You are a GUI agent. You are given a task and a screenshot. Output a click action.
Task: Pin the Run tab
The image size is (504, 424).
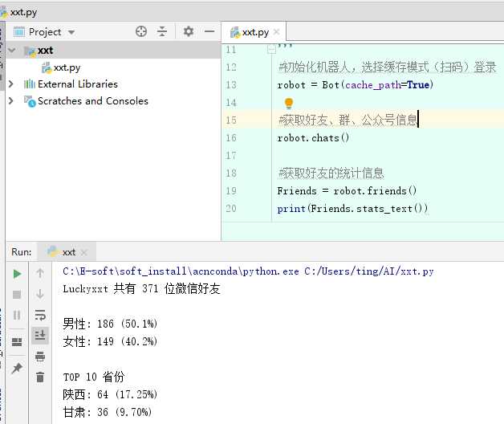tap(17, 368)
